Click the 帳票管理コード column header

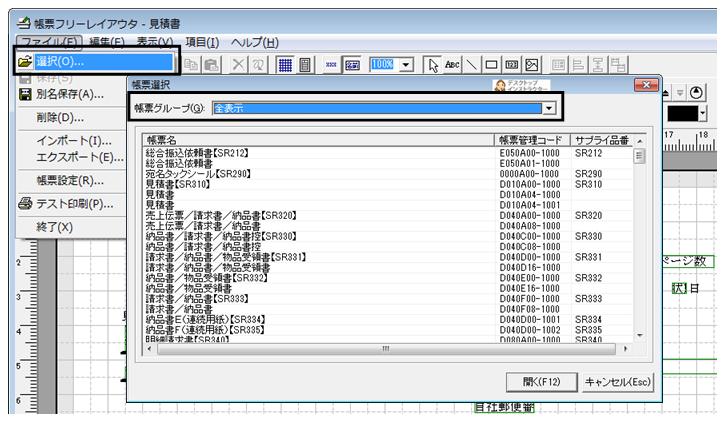click(532, 140)
